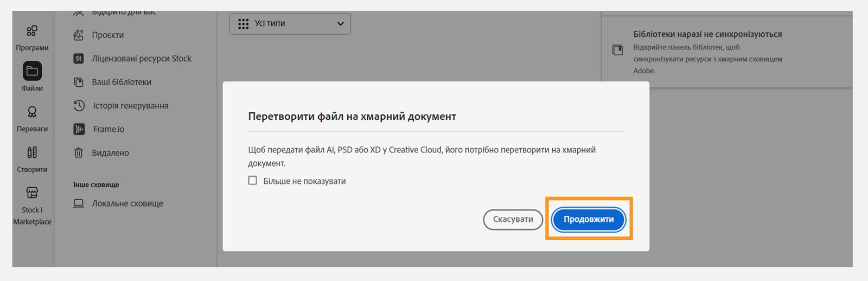Open the Проєкти menu item
868x281 pixels.
point(108,35)
